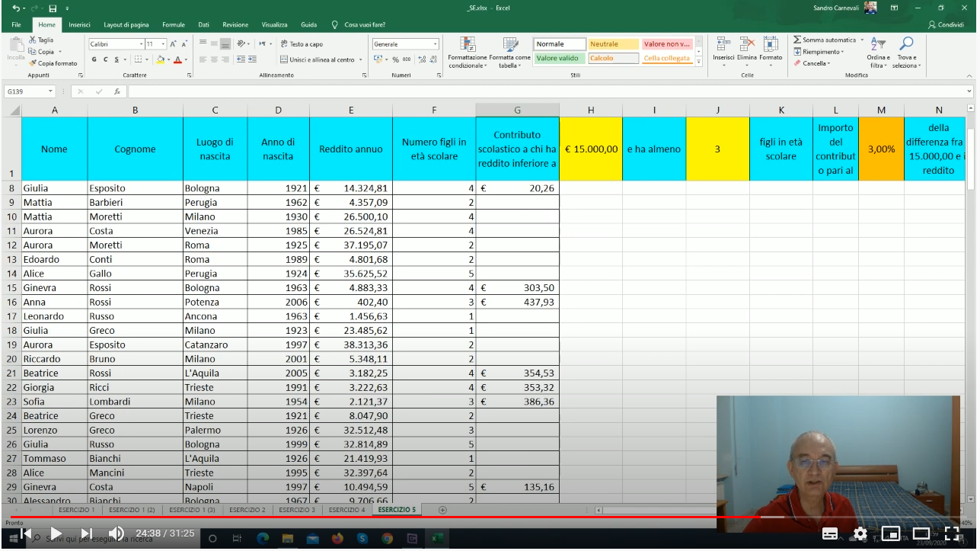
Task: Open the Dati ribbon tab
Action: click(x=203, y=24)
